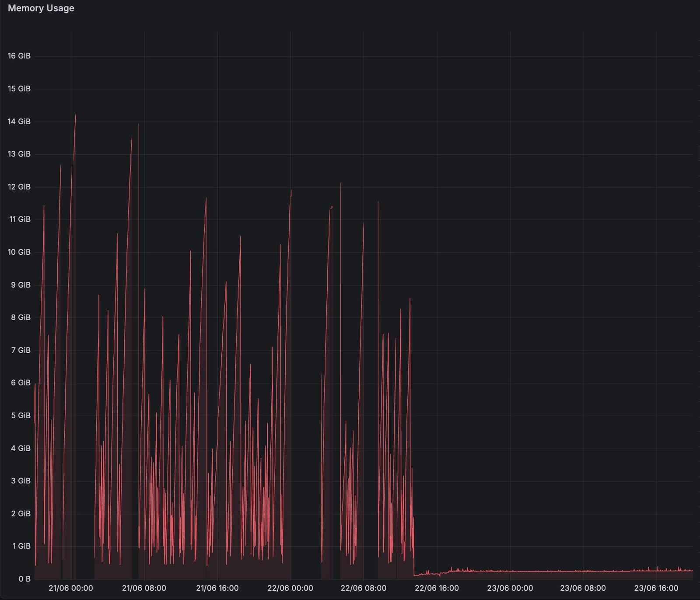Click the Memory Usage panel title
The image size is (700, 600).
click(41, 8)
